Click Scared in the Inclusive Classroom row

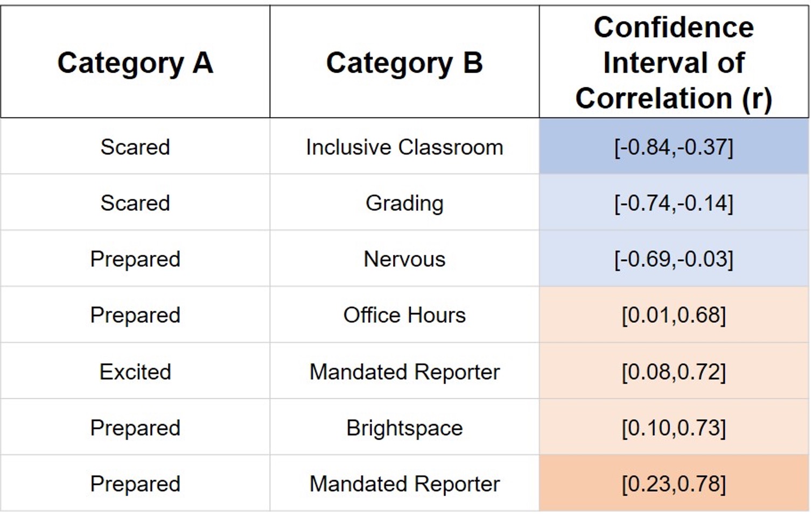click(x=135, y=147)
